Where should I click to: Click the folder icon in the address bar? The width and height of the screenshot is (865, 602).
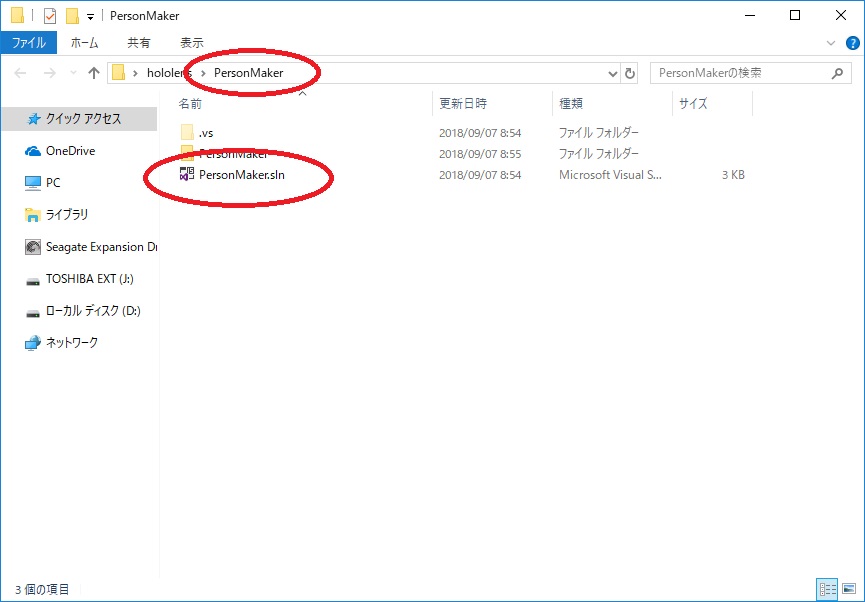coord(118,73)
